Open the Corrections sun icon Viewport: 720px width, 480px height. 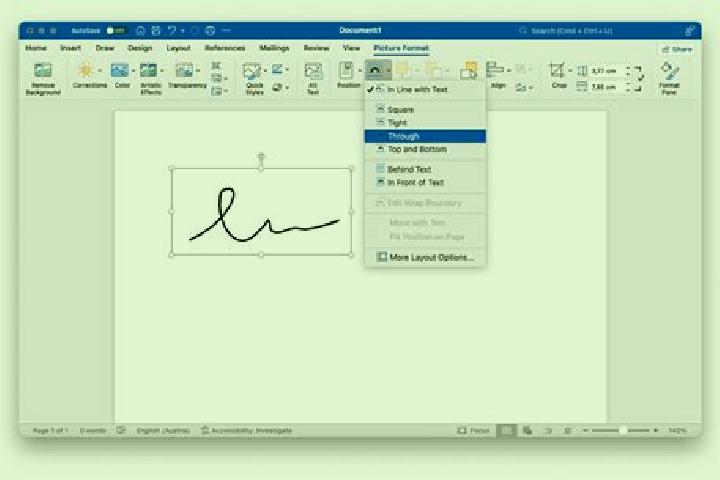pos(86,70)
